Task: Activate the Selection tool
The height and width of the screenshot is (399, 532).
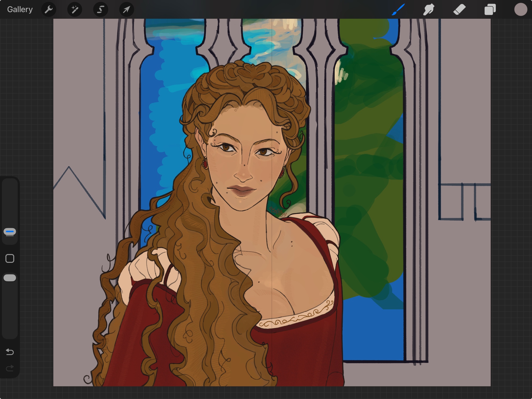Action: [101, 10]
